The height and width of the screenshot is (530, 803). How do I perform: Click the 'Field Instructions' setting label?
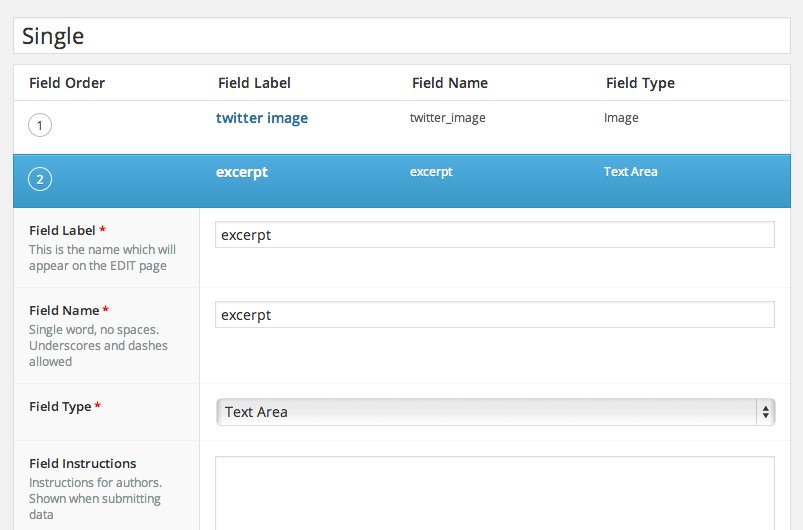tap(83, 464)
